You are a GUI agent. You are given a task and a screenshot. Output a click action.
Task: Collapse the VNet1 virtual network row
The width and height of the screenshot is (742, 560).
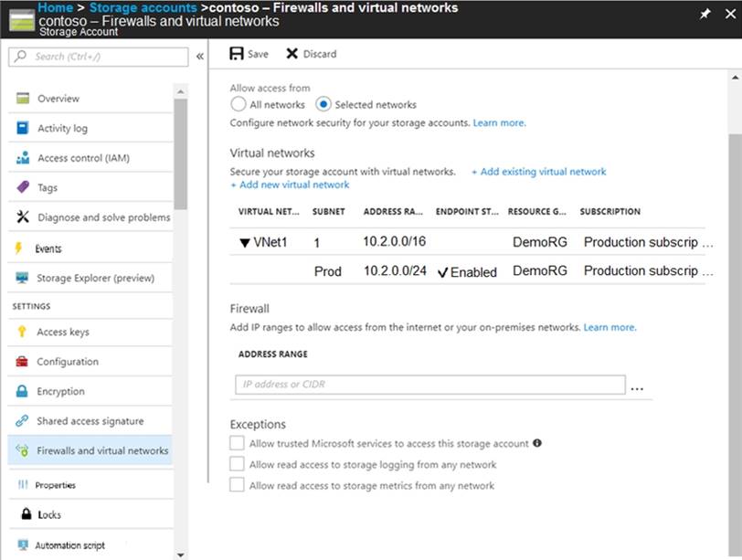coord(244,243)
